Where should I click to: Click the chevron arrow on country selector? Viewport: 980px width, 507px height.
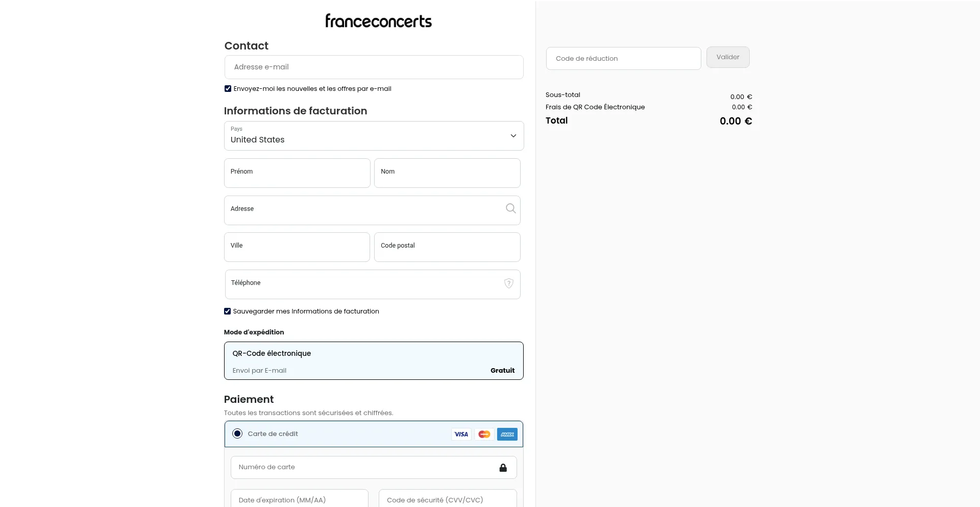(513, 136)
